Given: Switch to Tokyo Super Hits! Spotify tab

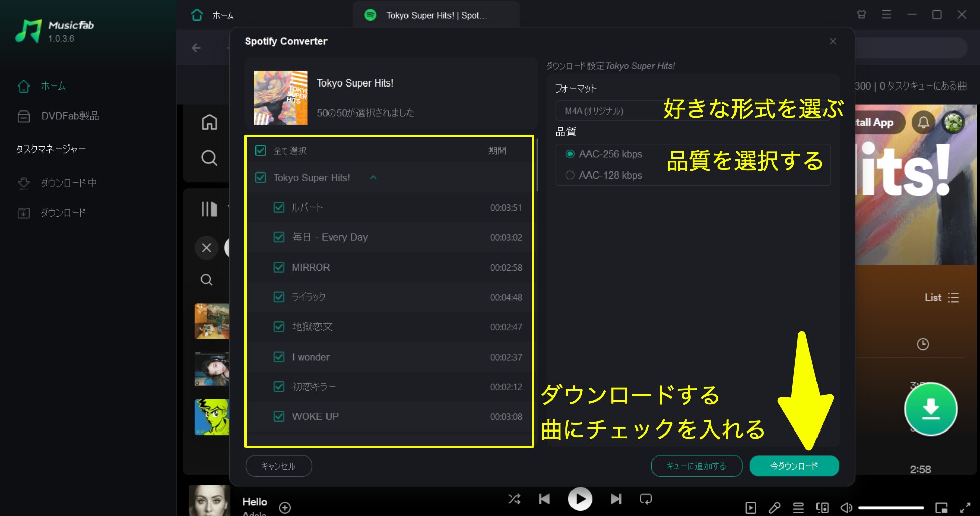Looking at the screenshot, I should (436, 15).
